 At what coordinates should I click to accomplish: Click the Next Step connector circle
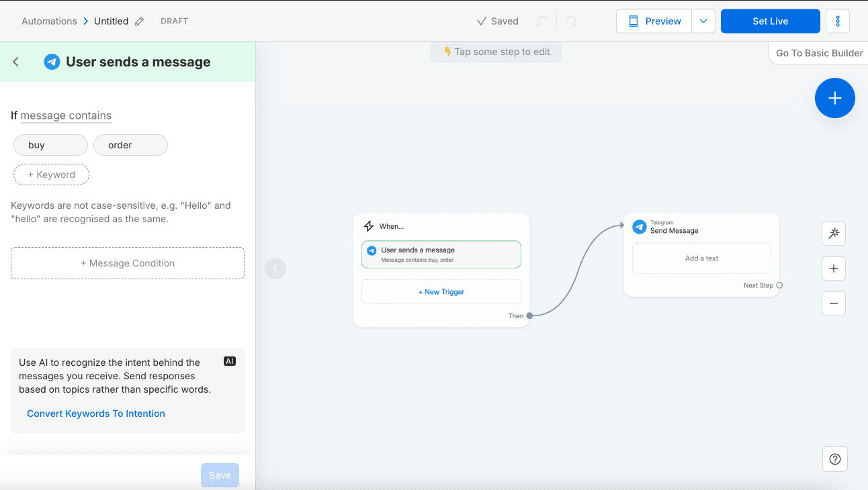[779, 285]
